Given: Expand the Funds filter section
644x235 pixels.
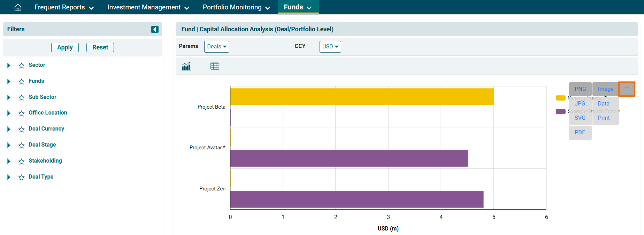Looking at the screenshot, I should 9,81.
